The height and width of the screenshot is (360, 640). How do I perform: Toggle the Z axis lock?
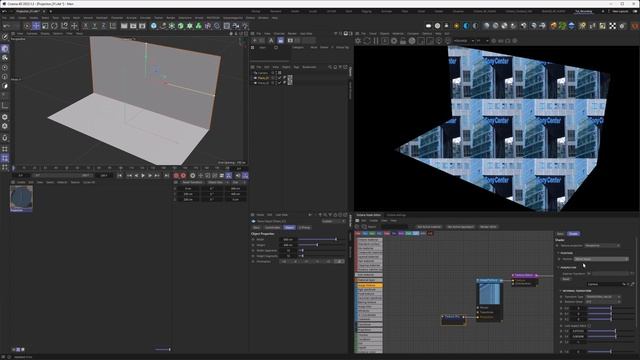pyautogui.click(x=103, y=26)
